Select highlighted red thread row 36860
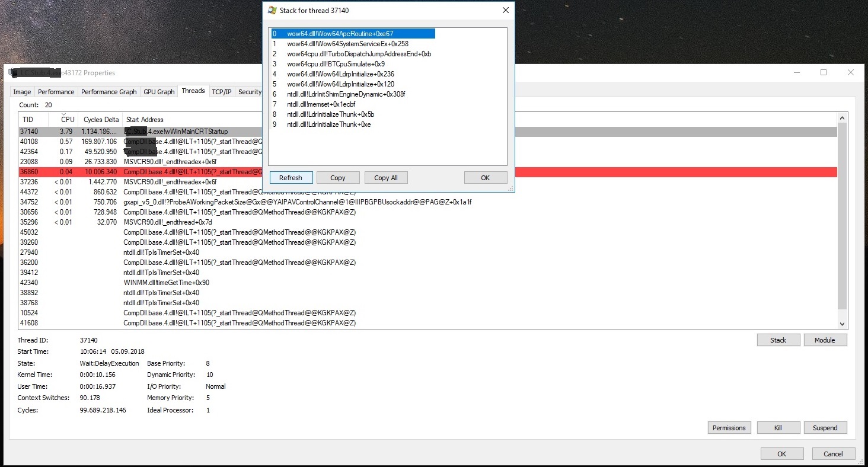The height and width of the screenshot is (467, 868). (427, 172)
